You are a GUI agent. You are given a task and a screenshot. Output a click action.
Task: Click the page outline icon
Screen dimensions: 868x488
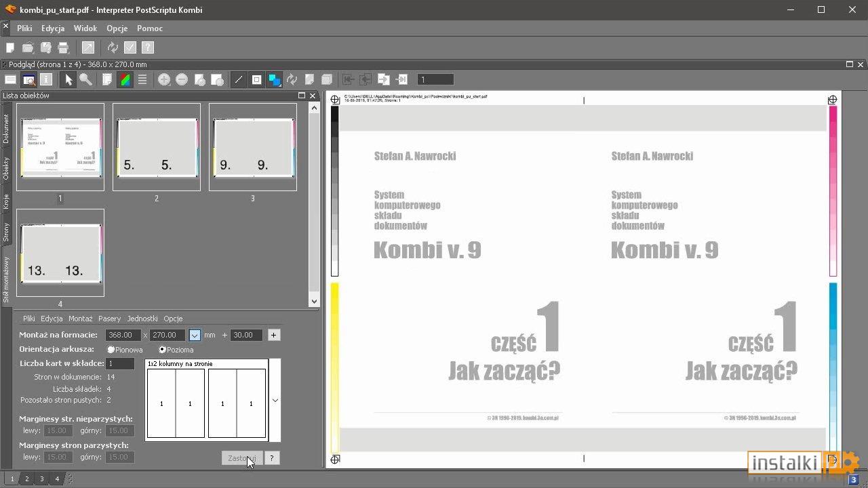107,79
